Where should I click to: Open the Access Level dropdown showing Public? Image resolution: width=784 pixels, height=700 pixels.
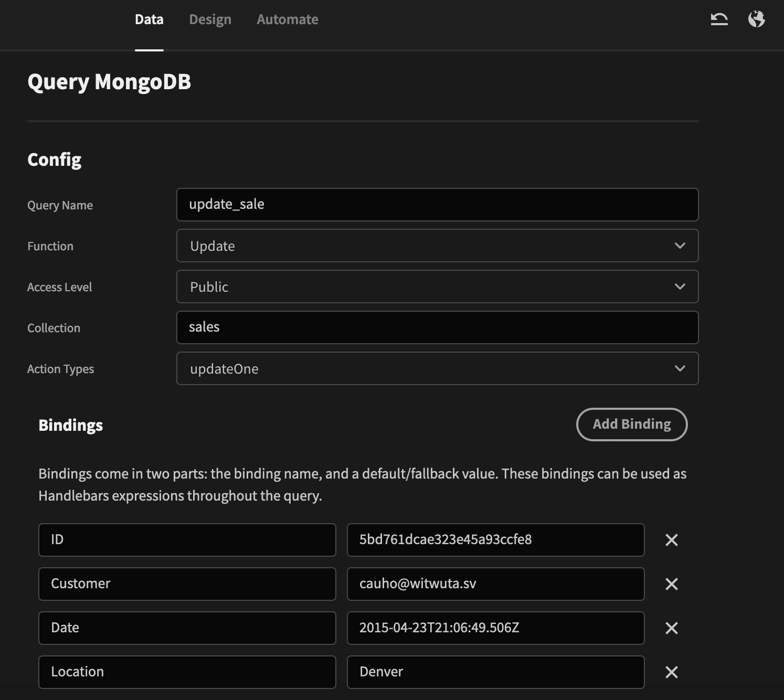point(437,287)
